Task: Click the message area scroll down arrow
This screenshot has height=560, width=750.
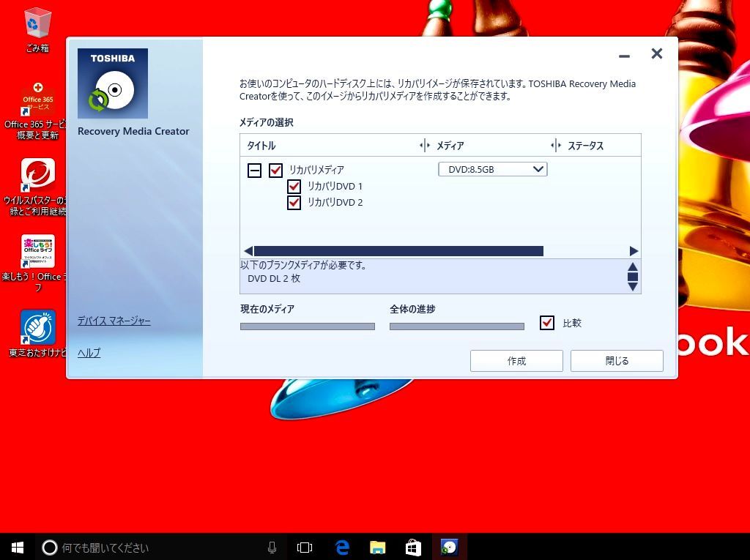Action: point(633,286)
